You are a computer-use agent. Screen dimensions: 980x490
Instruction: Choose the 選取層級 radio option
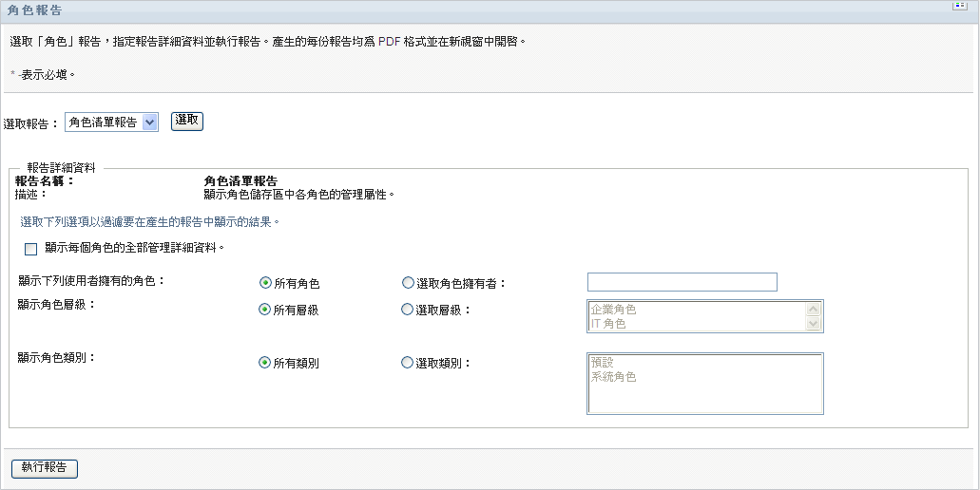[x=408, y=310]
